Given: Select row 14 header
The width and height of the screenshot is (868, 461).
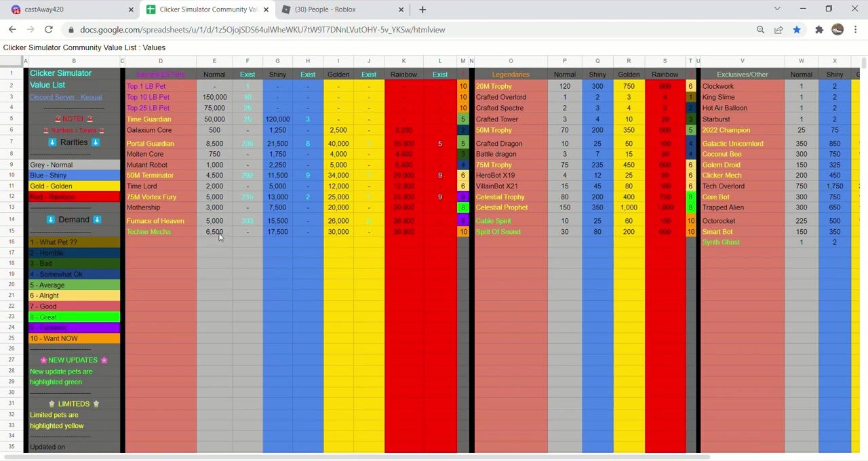Looking at the screenshot, I should (12, 220).
